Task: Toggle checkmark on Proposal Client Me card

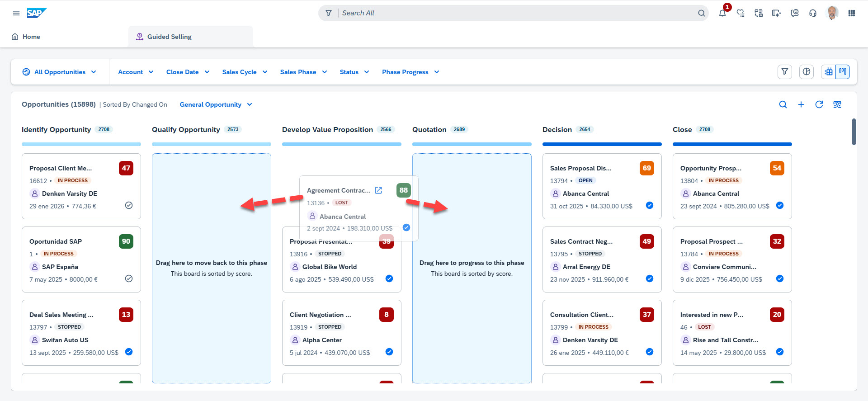Action: (x=129, y=206)
